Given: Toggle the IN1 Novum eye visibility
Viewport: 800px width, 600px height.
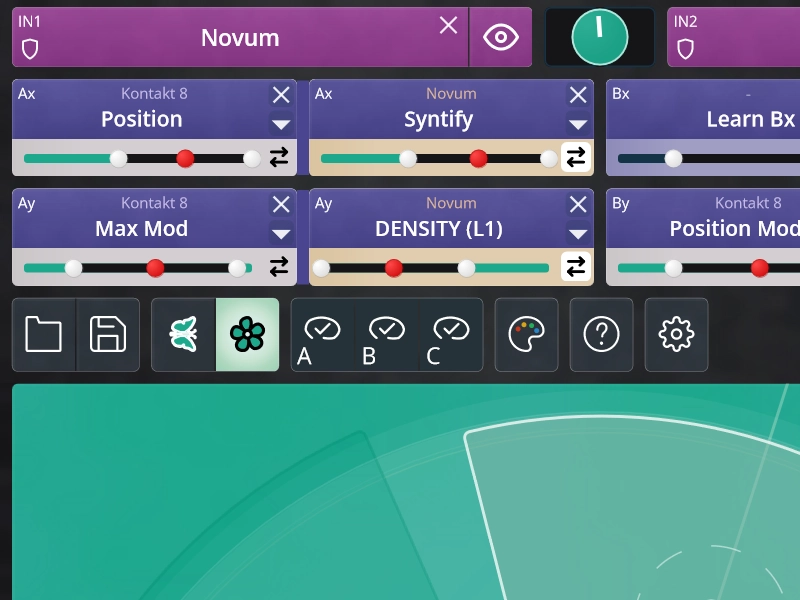Looking at the screenshot, I should pos(501,37).
